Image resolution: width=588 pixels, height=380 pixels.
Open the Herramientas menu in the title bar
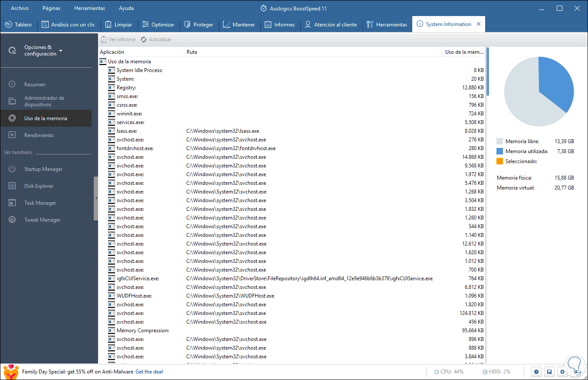click(x=90, y=8)
